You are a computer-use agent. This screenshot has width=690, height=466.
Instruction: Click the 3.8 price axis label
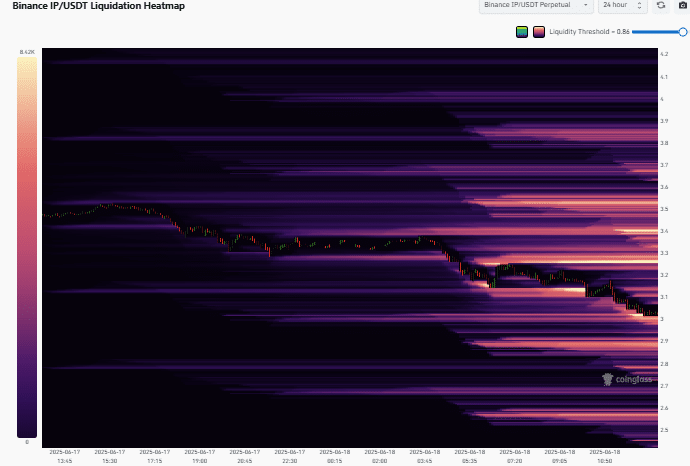click(664, 143)
